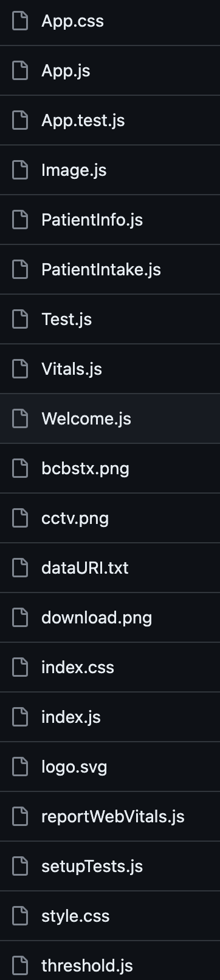Open the bcbstx.png image file
The height and width of the screenshot is (980, 220).
click(x=85, y=469)
